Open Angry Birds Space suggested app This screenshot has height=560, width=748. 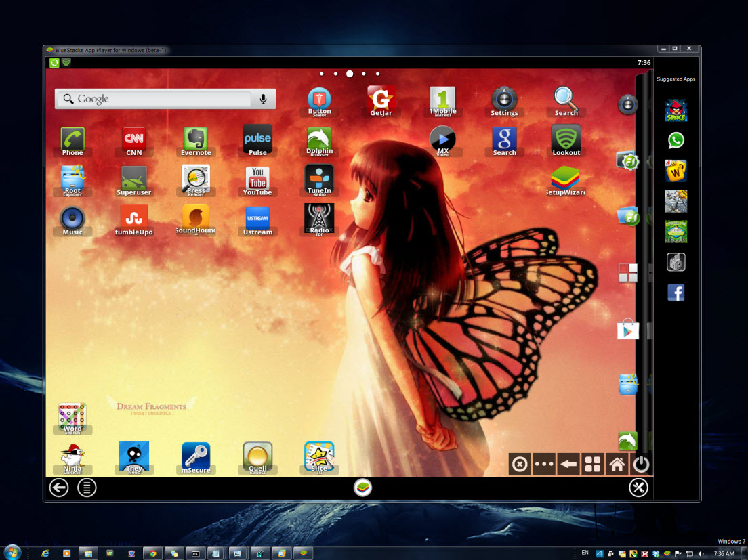(x=676, y=110)
